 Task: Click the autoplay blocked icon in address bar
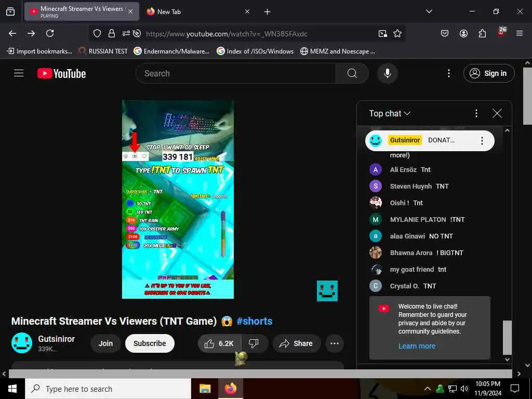[137, 33]
